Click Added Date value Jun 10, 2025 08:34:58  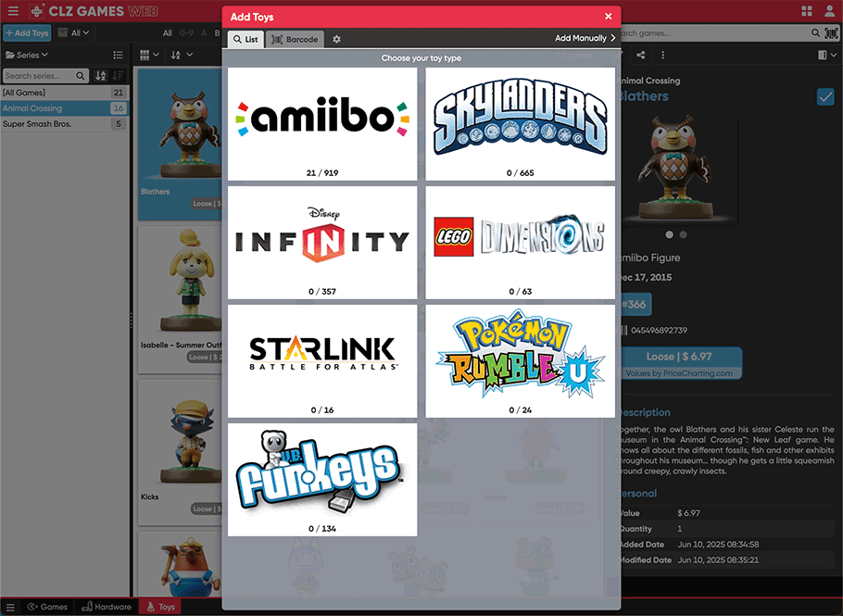pyautogui.click(x=718, y=545)
